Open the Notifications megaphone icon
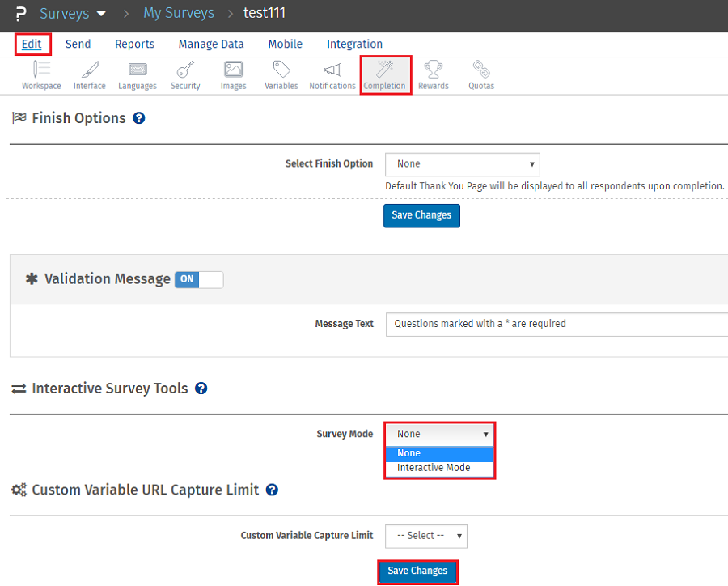This screenshot has height=586, width=728. (x=332, y=75)
